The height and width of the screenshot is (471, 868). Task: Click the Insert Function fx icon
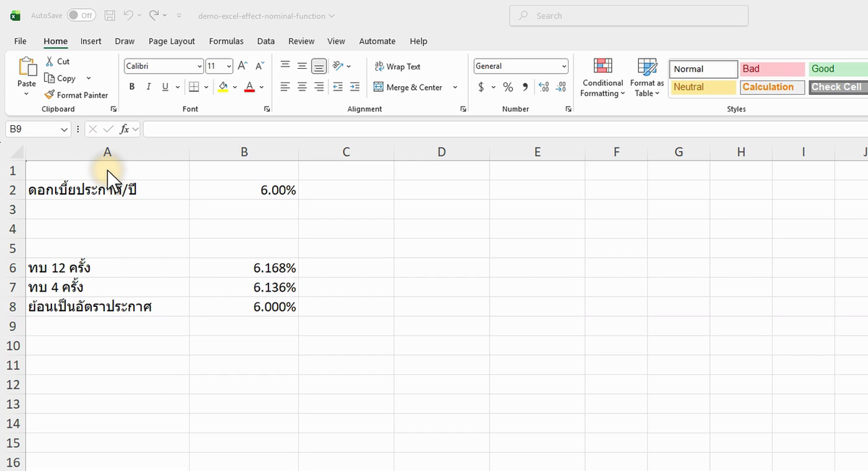click(125, 129)
